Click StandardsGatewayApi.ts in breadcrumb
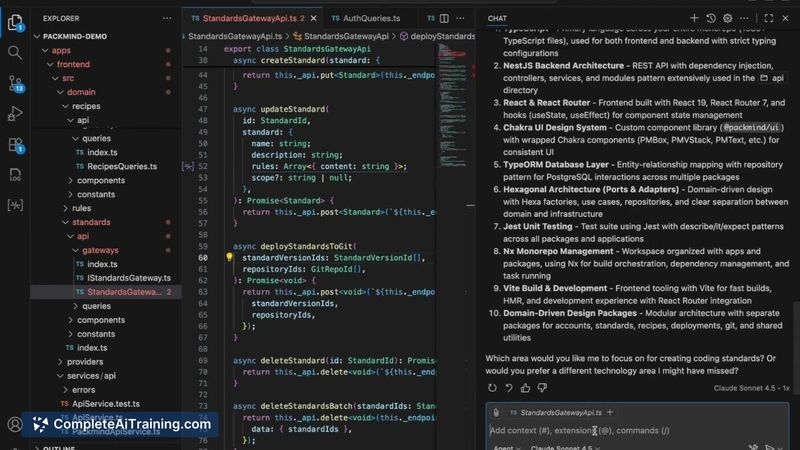This screenshot has height=450, width=800. pyautogui.click(x=235, y=36)
